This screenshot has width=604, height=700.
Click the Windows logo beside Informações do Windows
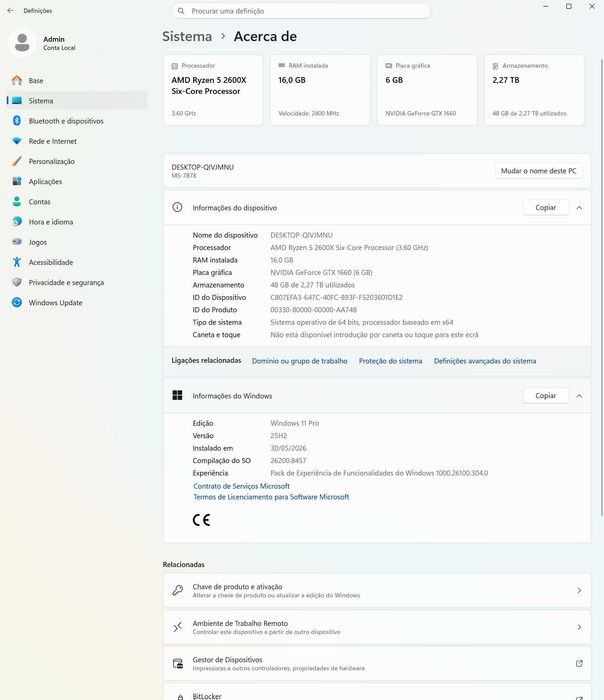177,395
